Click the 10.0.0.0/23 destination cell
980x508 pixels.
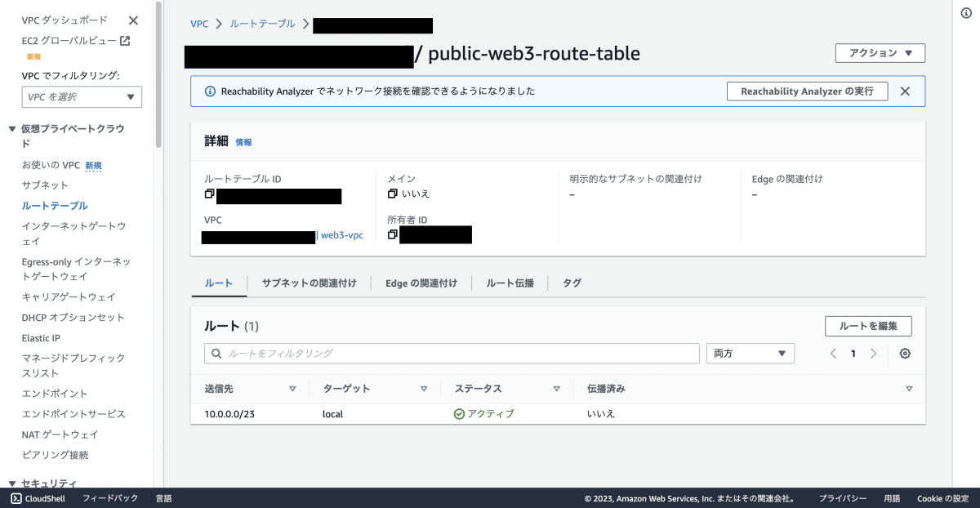229,414
